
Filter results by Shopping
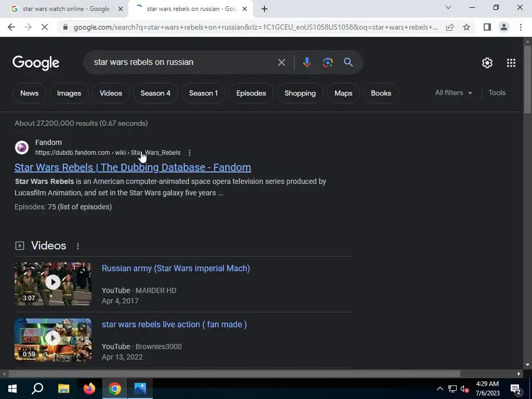(300, 93)
